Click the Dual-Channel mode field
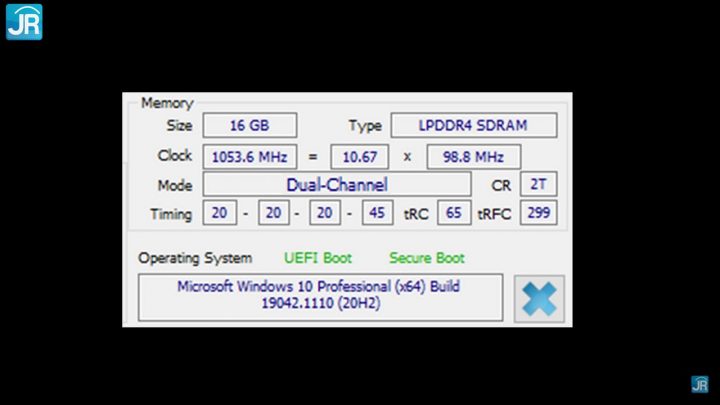 [337, 185]
